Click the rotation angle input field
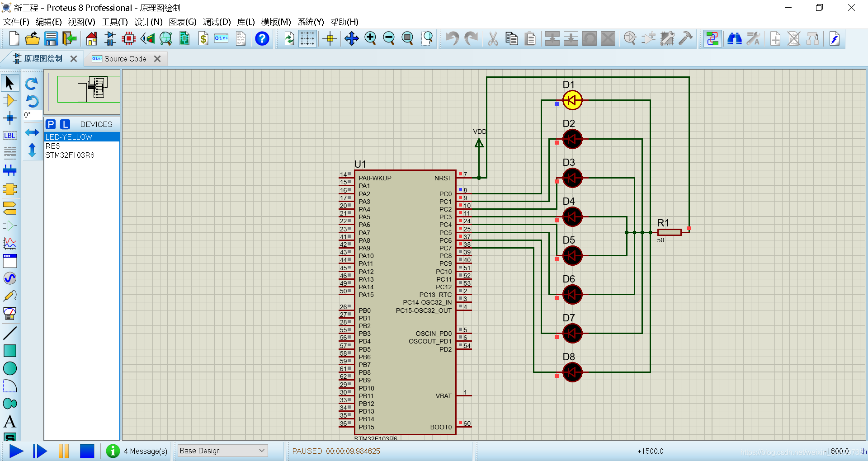868x461 pixels. pyautogui.click(x=33, y=115)
